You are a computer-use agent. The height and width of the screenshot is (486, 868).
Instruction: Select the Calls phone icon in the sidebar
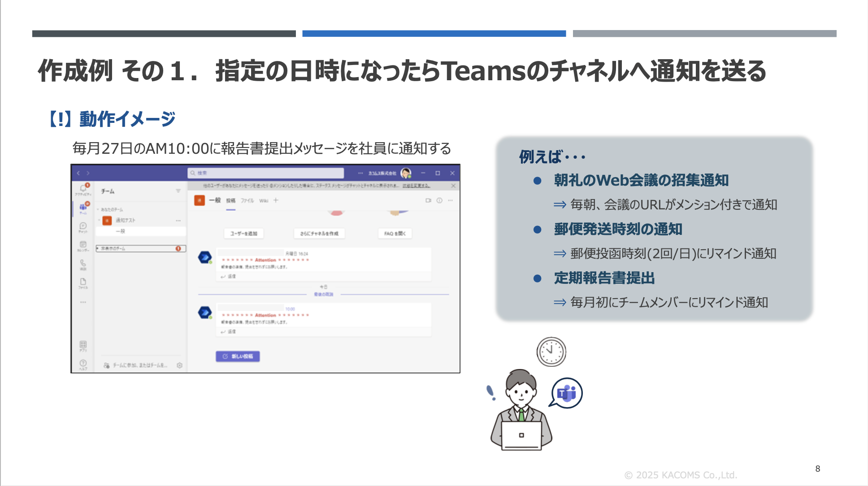click(x=83, y=264)
